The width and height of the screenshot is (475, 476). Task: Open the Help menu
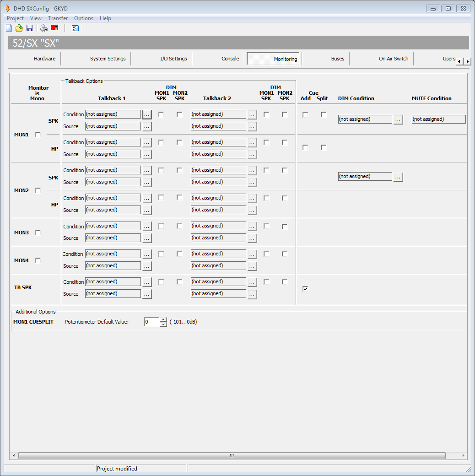pyautogui.click(x=105, y=18)
